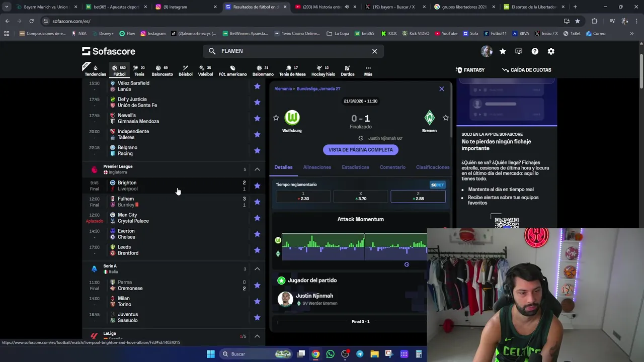Open the Parma vs Cremonese match row
This screenshot has height=362, width=644.
pos(174,285)
